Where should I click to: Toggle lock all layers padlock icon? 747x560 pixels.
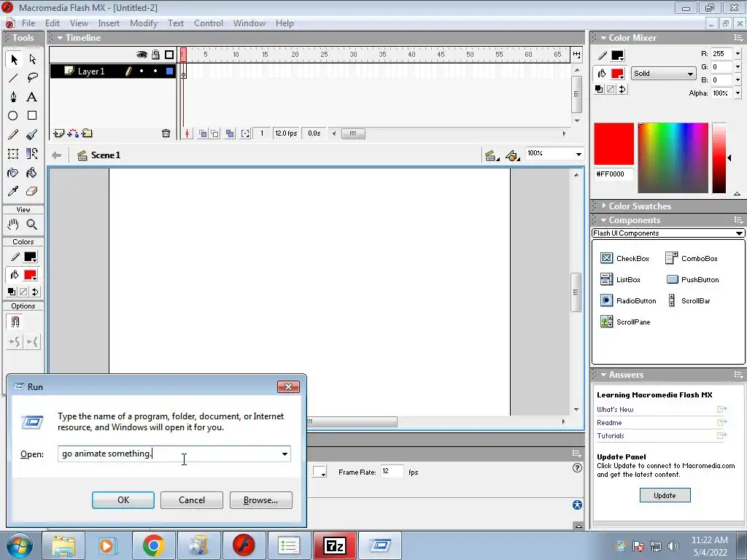pos(155,55)
